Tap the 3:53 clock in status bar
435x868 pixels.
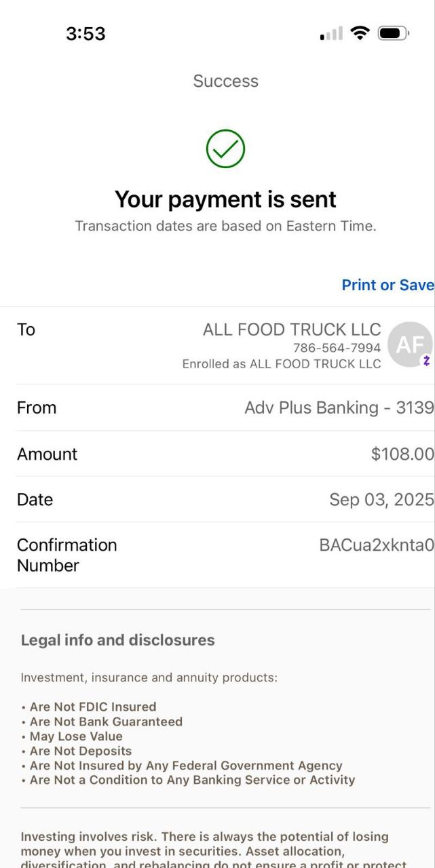86,34
